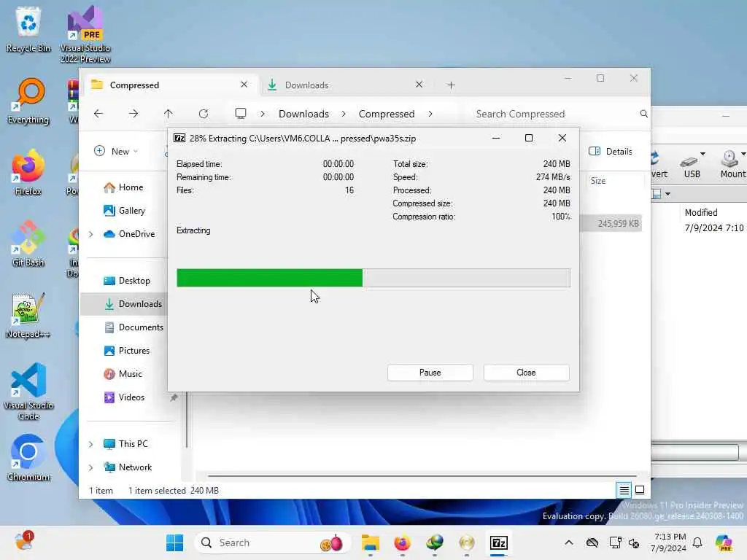Open Music in the navigation pane
Viewport: 747px width, 560px height.
pyautogui.click(x=123, y=374)
